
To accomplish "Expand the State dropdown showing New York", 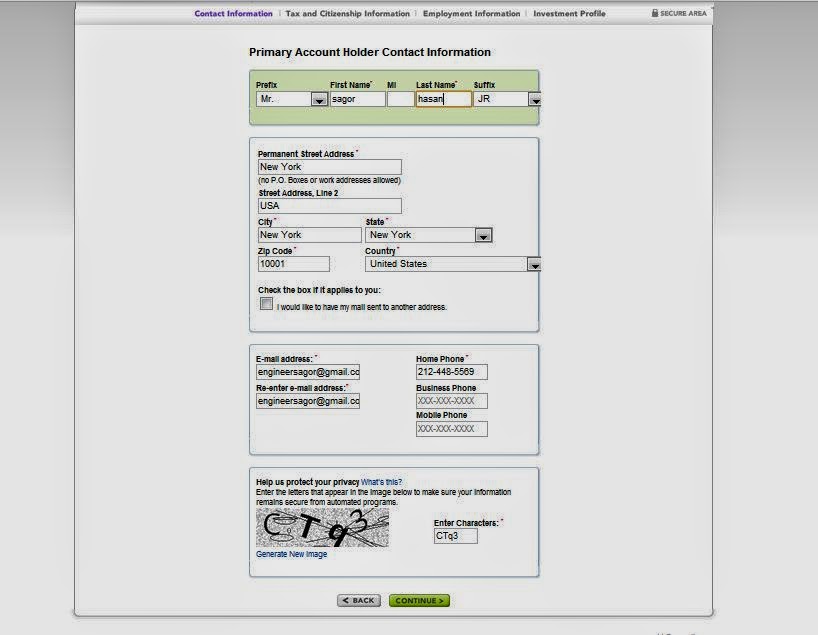I will pos(428,235).
